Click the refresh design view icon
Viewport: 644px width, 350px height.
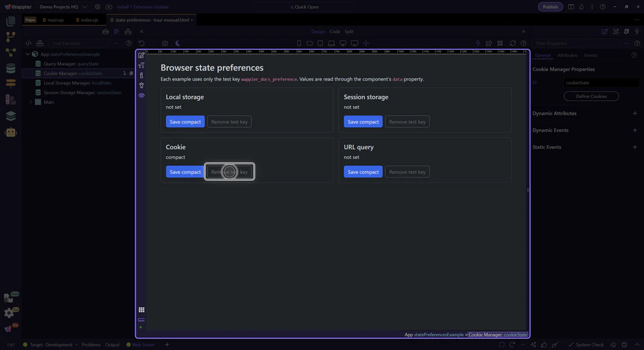[x=513, y=43]
